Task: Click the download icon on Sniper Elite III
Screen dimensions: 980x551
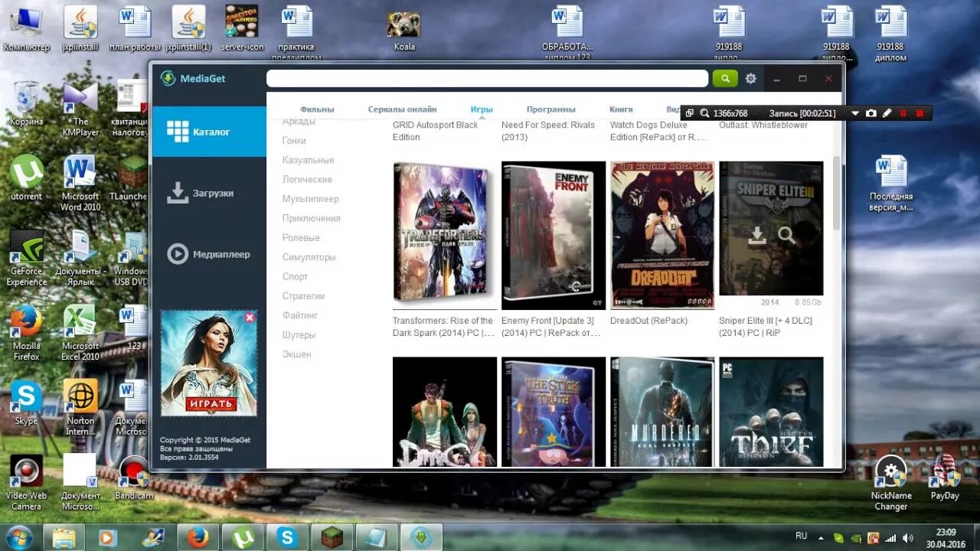Action: pyautogui.click(x=756, y=236)
